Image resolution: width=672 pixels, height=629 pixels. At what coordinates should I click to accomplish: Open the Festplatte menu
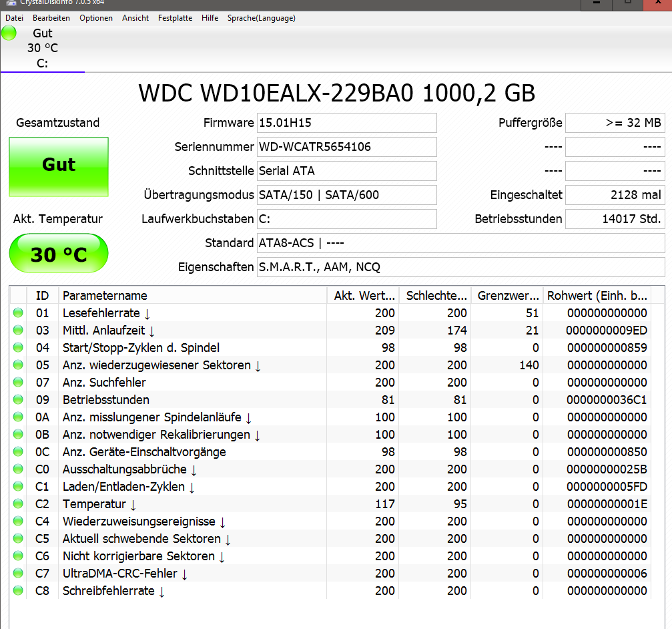175,18
